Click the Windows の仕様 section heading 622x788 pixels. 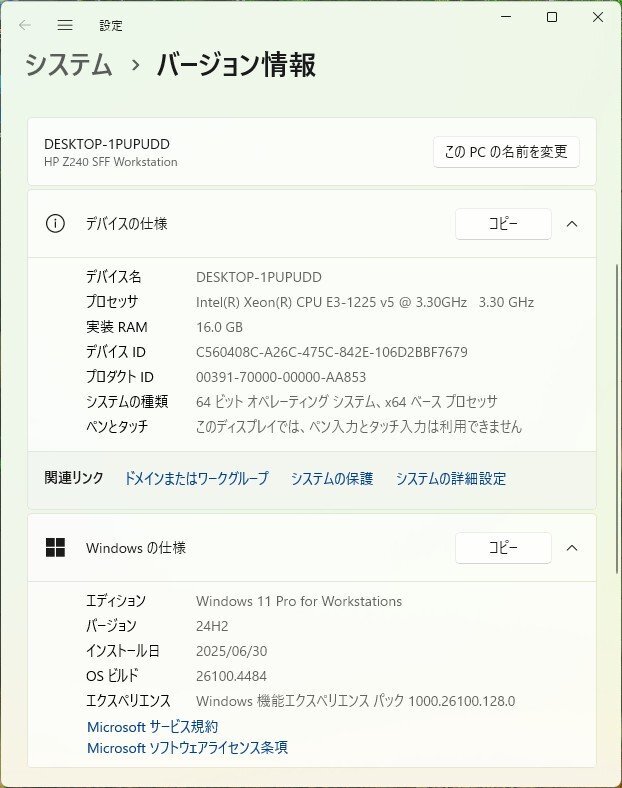136,547
